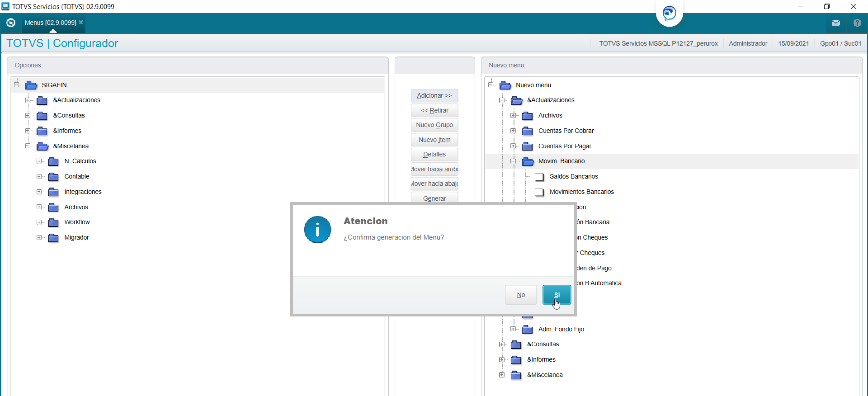The image size is (868, 396).
Task: Click the &Consultas folder icon under SIGAFIN
Action: pyautogui.click(x=42, y=116)
